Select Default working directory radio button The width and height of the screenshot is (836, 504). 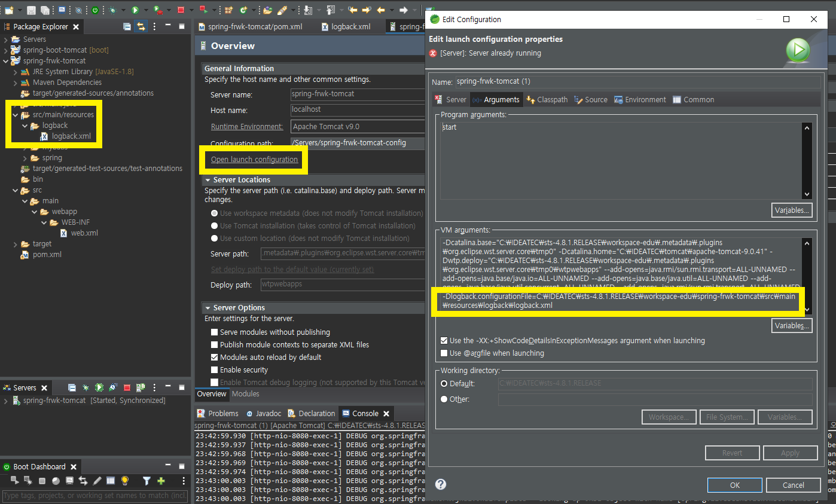[444, 383]
